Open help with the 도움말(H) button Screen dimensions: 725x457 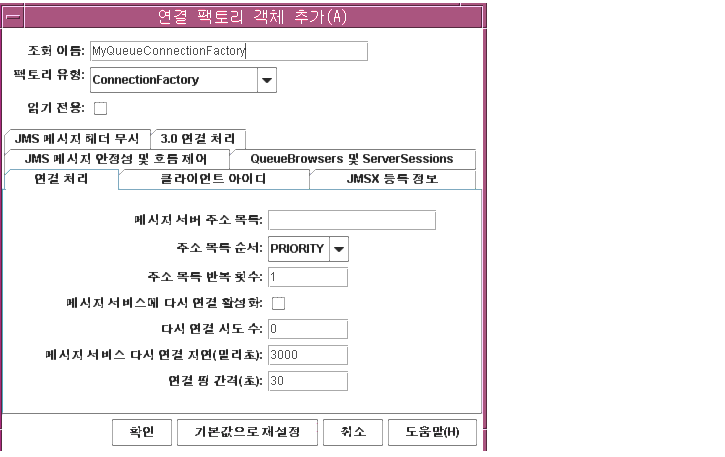432,432
